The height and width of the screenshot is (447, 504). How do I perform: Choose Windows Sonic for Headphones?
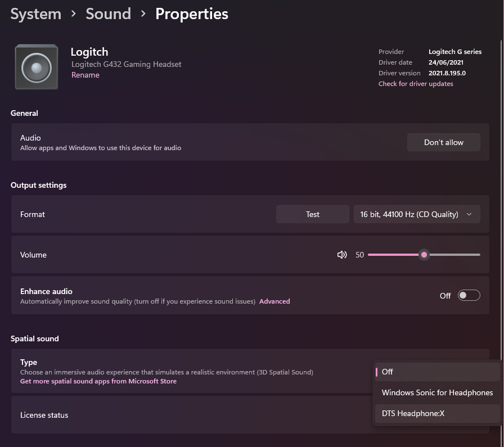(x=437, y=392)
